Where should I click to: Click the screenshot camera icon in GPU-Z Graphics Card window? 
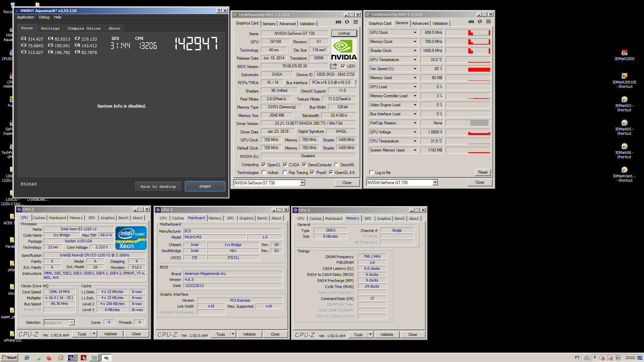coord(338,22)
